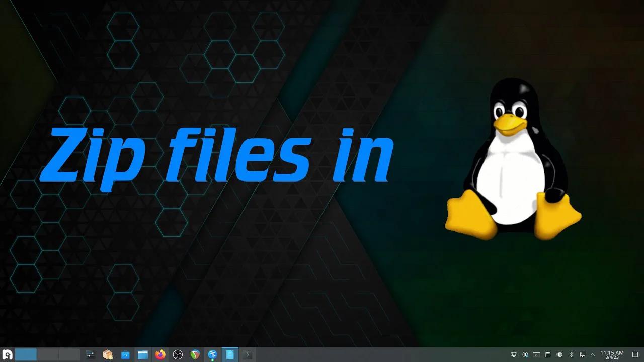This screenshot has width=644, height=362.
Task: Open the Dolphin file manager
Action: coord(143,354)
